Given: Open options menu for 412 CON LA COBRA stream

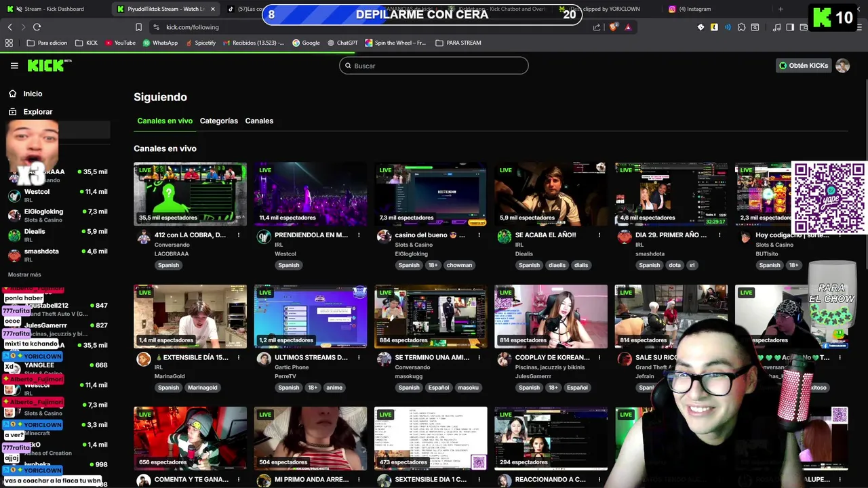Looking at the screenshot, I should [239, 235].
